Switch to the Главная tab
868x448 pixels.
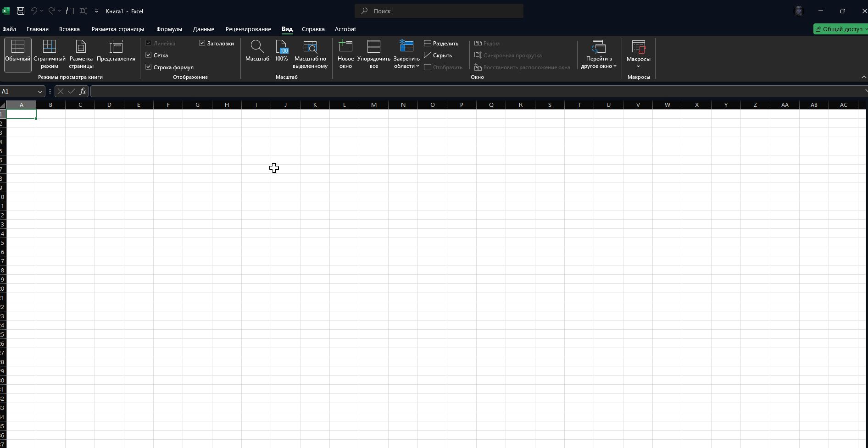click(x=38, y=29)
